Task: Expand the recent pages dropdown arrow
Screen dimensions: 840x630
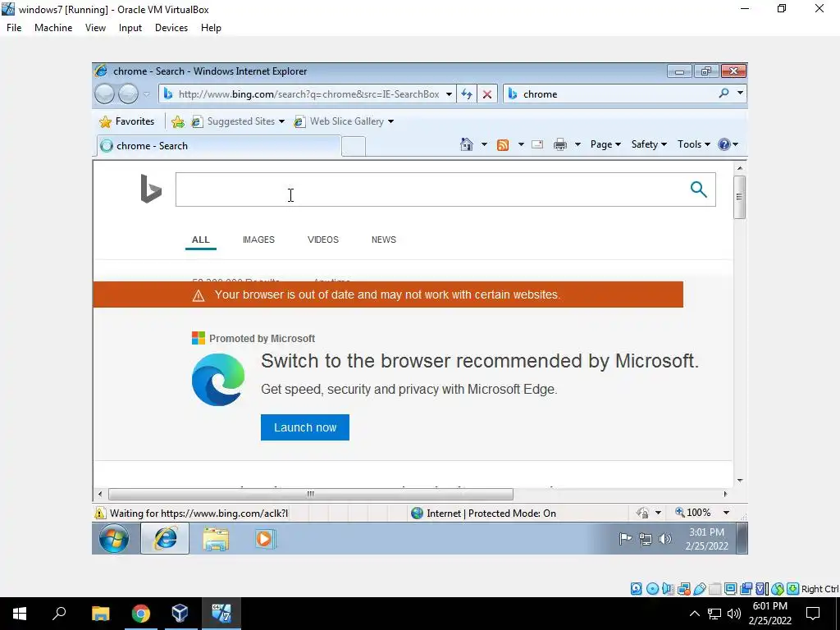Action: point(146,94)
